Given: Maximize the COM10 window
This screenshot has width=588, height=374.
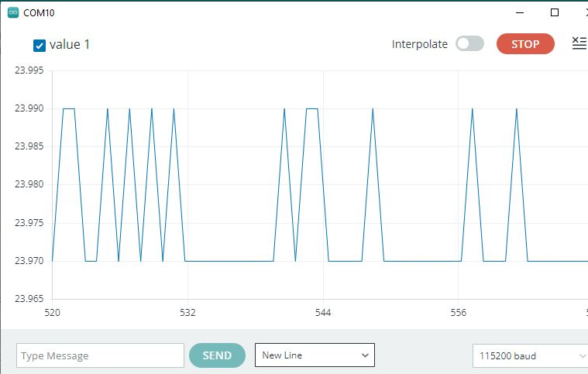Looking at the screenshot, I should point(554,12).
